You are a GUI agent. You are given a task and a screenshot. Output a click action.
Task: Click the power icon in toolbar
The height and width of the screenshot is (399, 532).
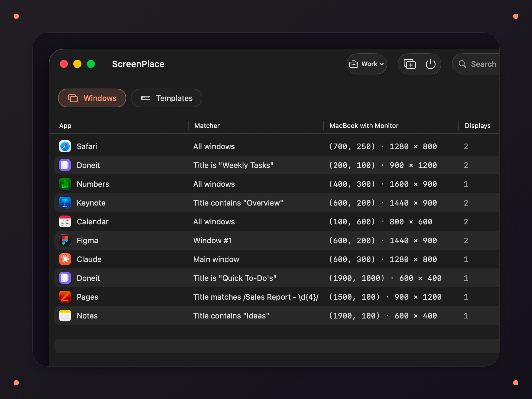(431, 64)
